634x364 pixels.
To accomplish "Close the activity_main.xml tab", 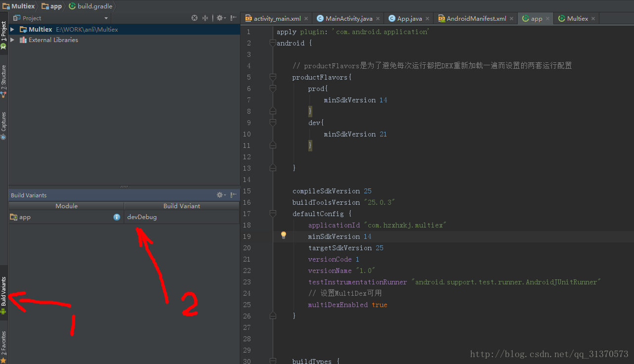I will [x=306, y=19].
